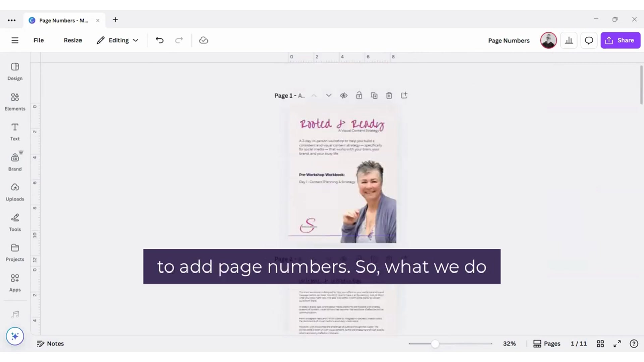The width and height of the screenshot is (644, 362).
Task: Click the Page 1 title label
Action: click(x=289, y=96)
